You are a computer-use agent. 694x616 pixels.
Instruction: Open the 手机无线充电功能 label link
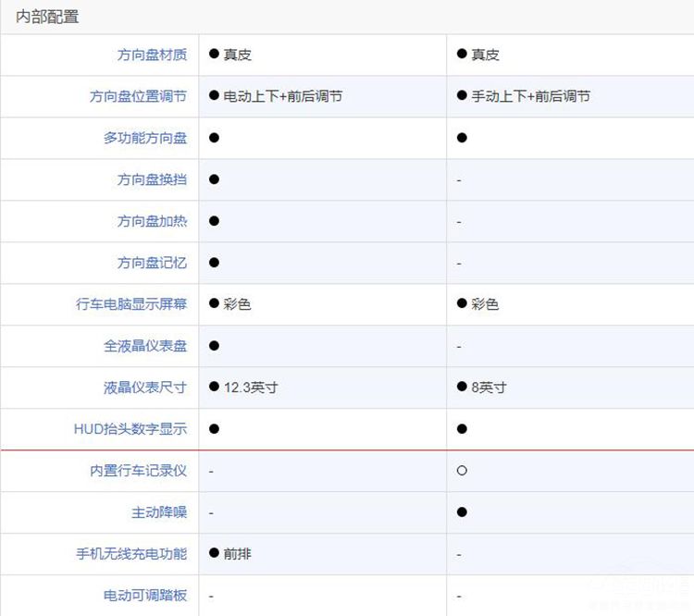131,554
